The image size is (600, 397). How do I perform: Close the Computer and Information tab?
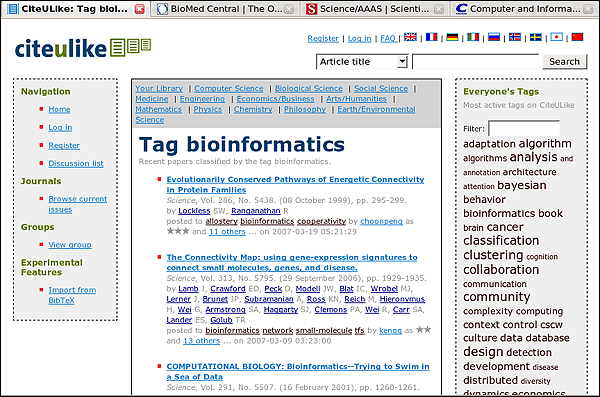(x=588, y=9)
